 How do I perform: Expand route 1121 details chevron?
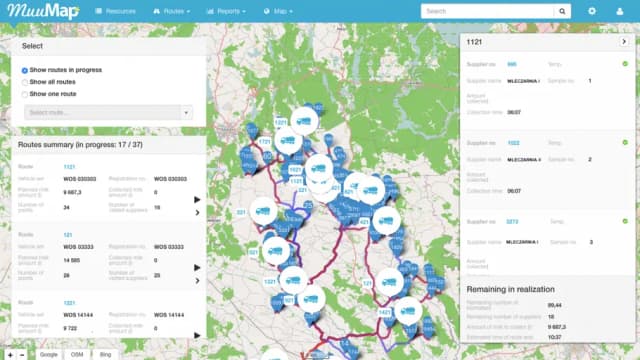tap(198, 213)
